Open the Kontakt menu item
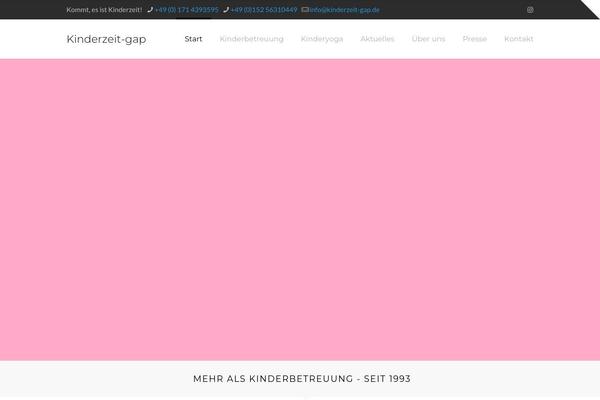600x400 pixels. pos(518,39)
